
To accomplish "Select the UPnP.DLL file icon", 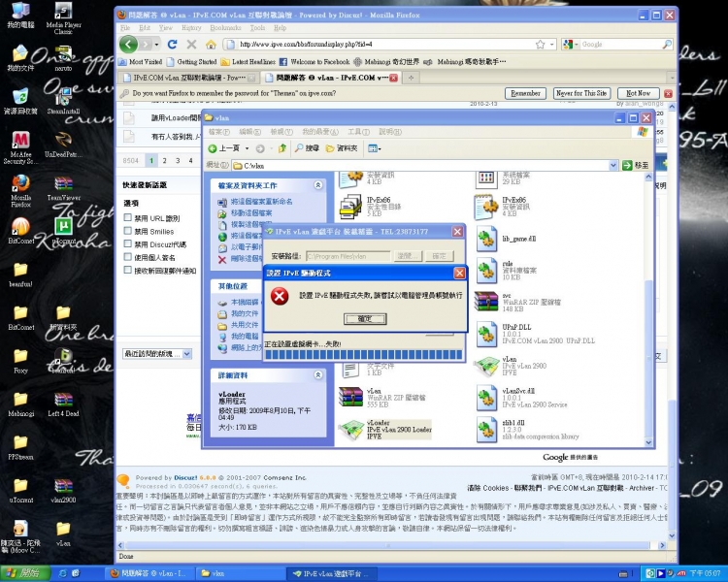I will point(486,334).
